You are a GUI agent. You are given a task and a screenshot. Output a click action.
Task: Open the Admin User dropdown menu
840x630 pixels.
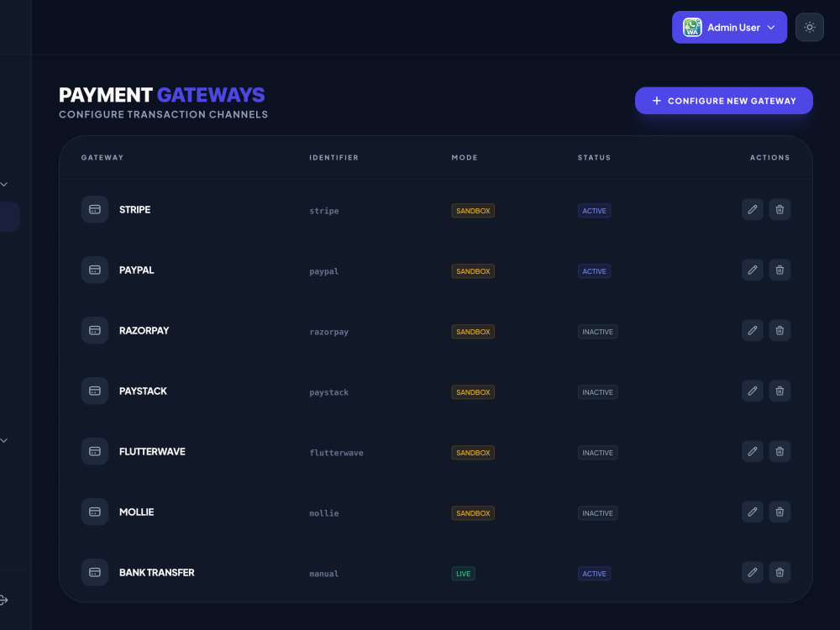point(729,28)
